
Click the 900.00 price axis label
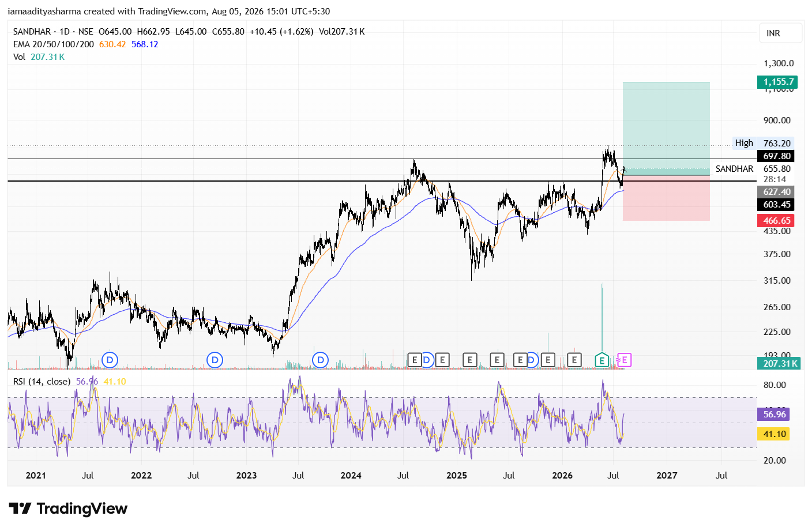[777, 120]
